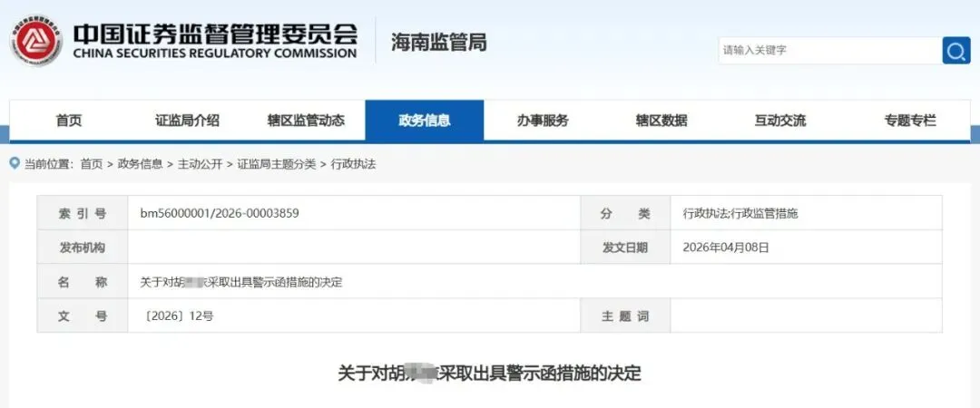Go to 政务信息 in the breadcrumb
The image size is (980, 408).
pyautogui.click(x=140, y=164)
